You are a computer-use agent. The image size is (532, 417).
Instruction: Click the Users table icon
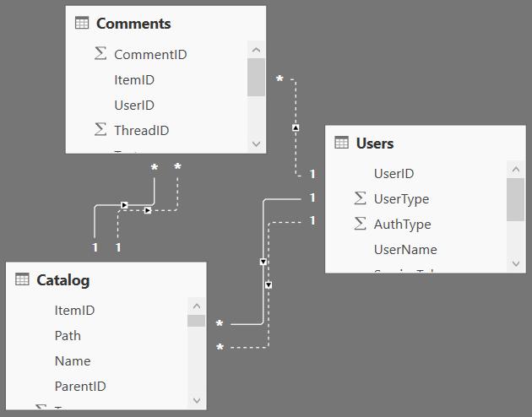pos(341,143)
